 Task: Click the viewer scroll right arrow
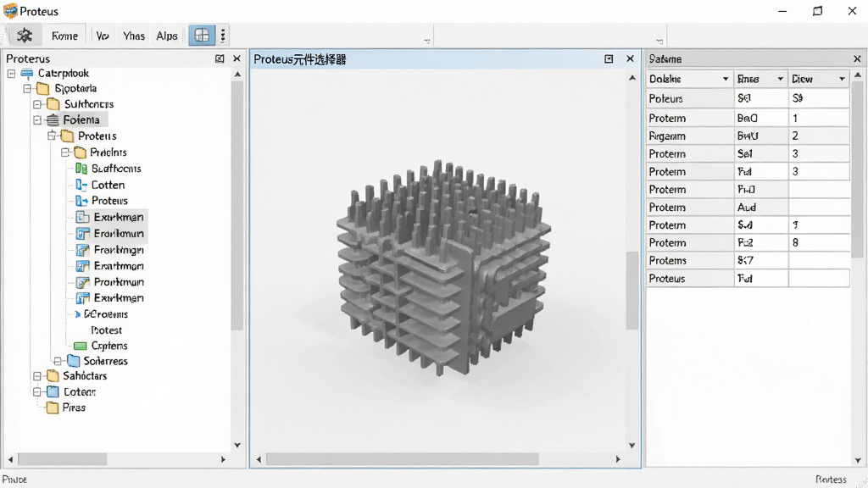[618, 459]
